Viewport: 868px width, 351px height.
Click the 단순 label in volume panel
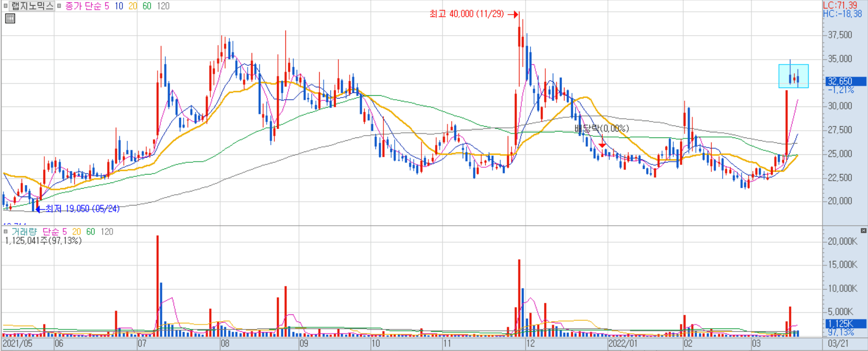(x=51, y=232)
